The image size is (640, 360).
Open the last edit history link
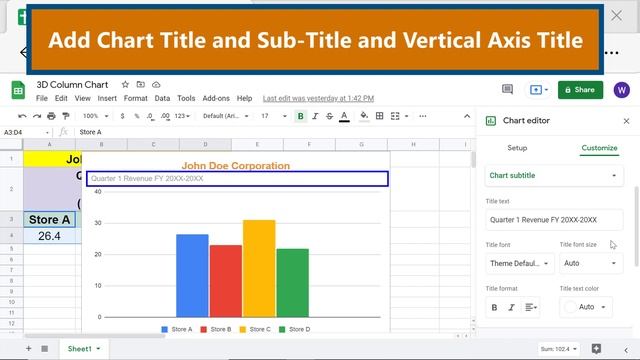tap(318, 98)
